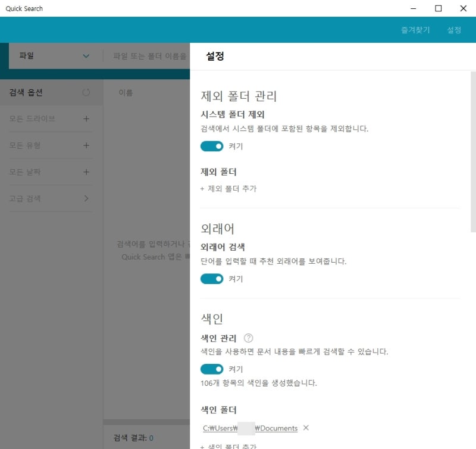
Task: Remove the Documents folder from 색인 폴더
Action: (x=306, y=428)
